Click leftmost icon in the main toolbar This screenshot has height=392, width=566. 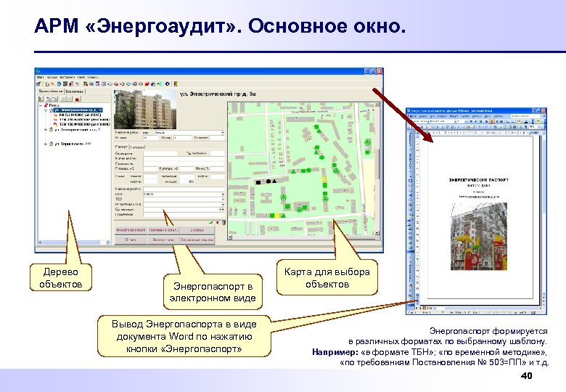(x=38, y=83)
